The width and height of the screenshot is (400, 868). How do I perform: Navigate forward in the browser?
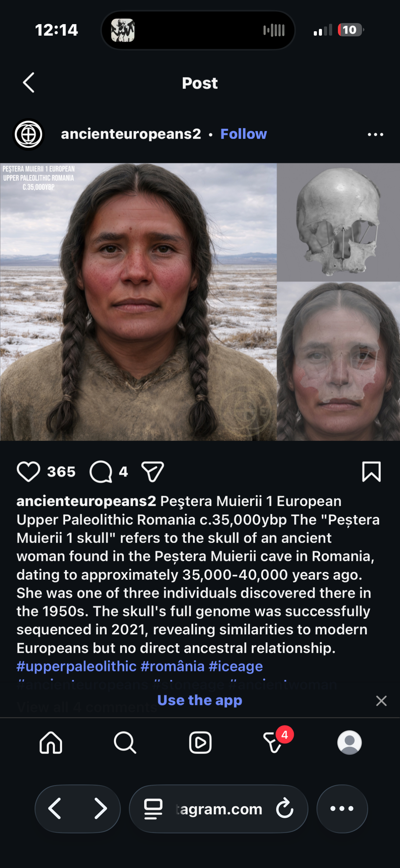100,809
